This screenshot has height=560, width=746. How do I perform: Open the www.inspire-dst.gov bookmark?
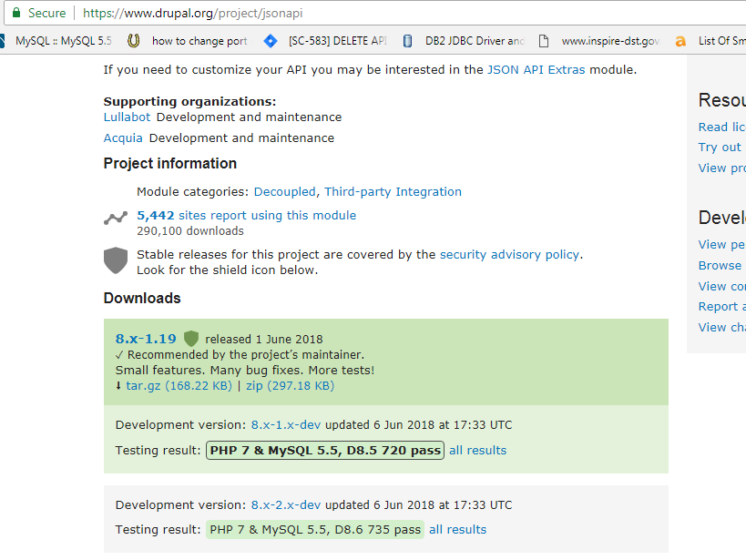click(x=599, y=41)
